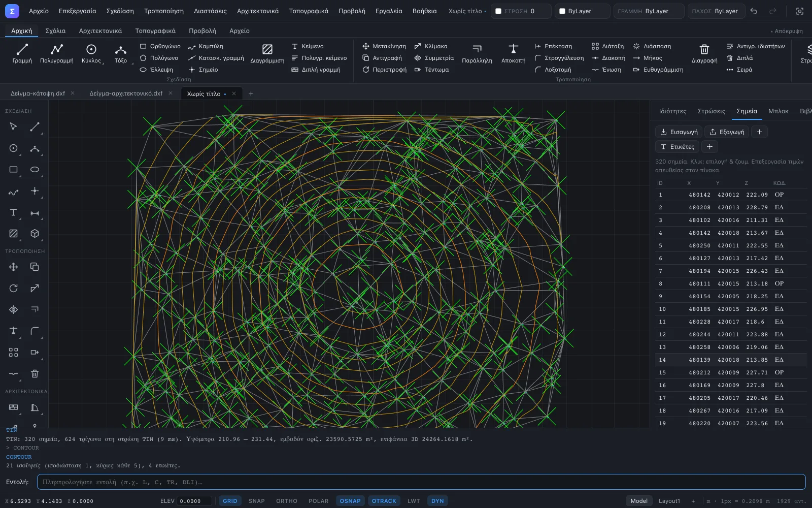Click the Ετικέτες labels button

click(677, 147)
